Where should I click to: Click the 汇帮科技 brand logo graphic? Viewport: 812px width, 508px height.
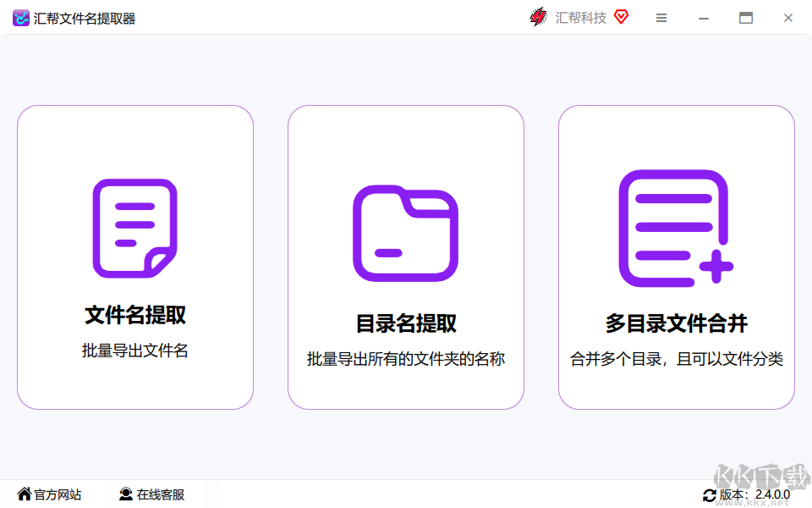538,17
